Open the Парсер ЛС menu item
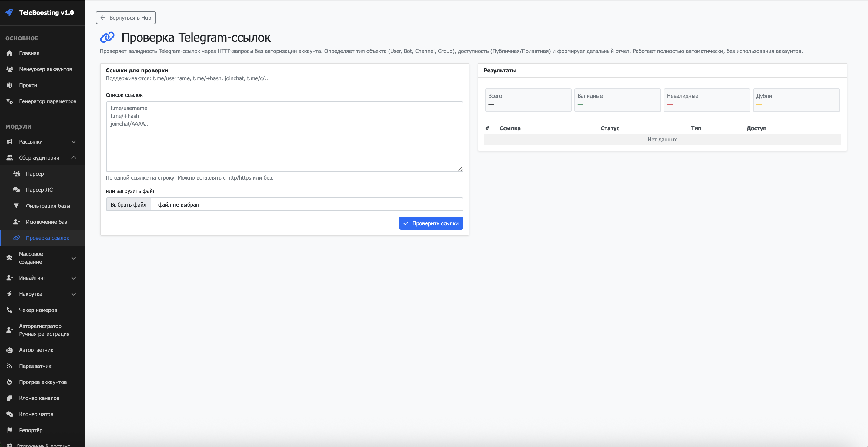This screenshot has width=868, height=447. click(39, 190)
